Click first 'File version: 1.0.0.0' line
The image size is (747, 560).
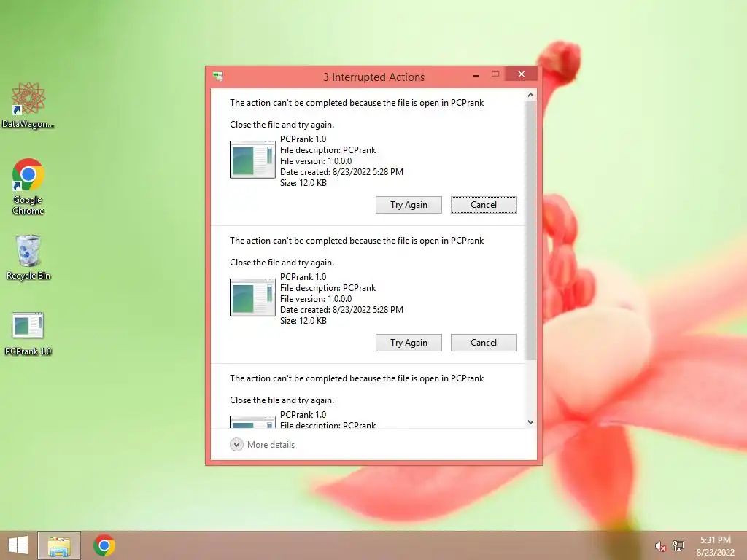pos(316,161)
